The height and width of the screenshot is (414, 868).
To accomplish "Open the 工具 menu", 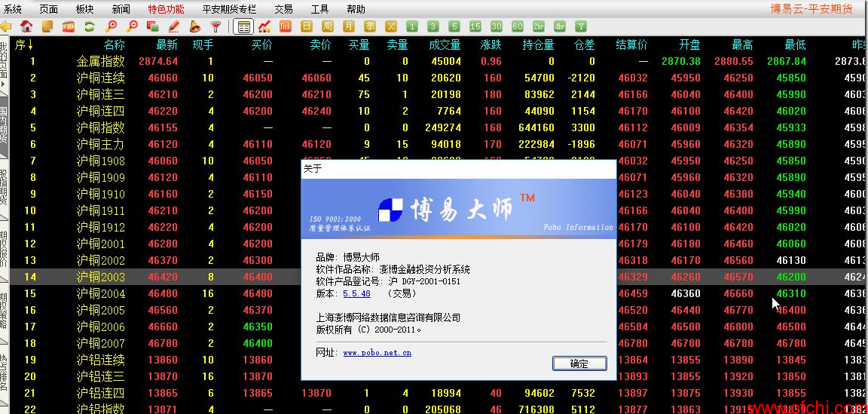I will (x=319, y=9).
